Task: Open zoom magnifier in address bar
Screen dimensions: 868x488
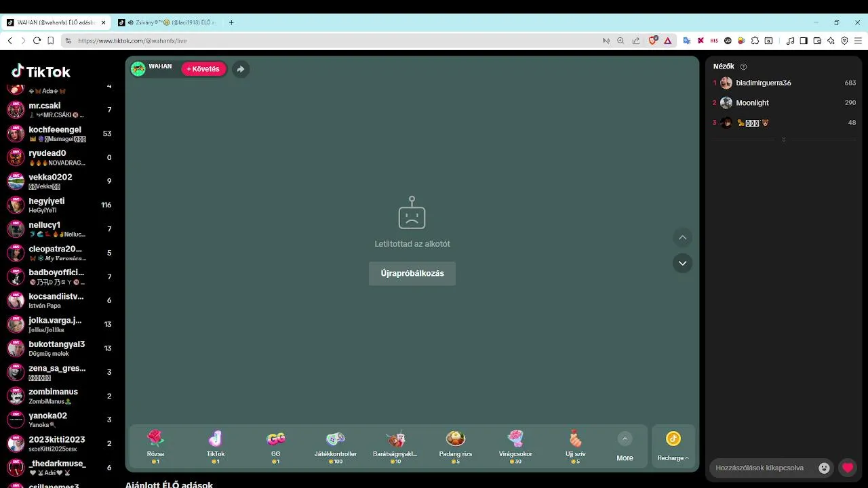Action: (620, 41)
